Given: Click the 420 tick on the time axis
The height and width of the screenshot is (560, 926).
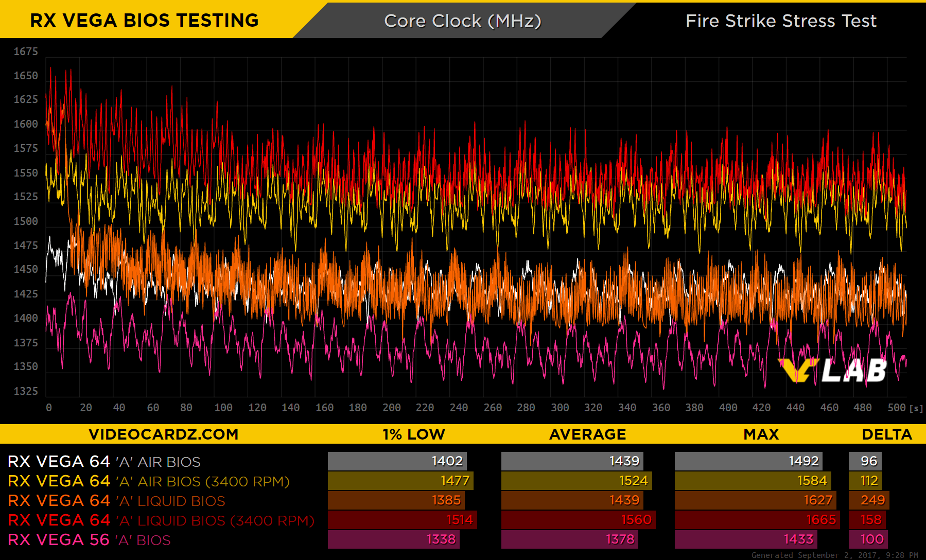Looking at the screenshot, I should (762, 408).
